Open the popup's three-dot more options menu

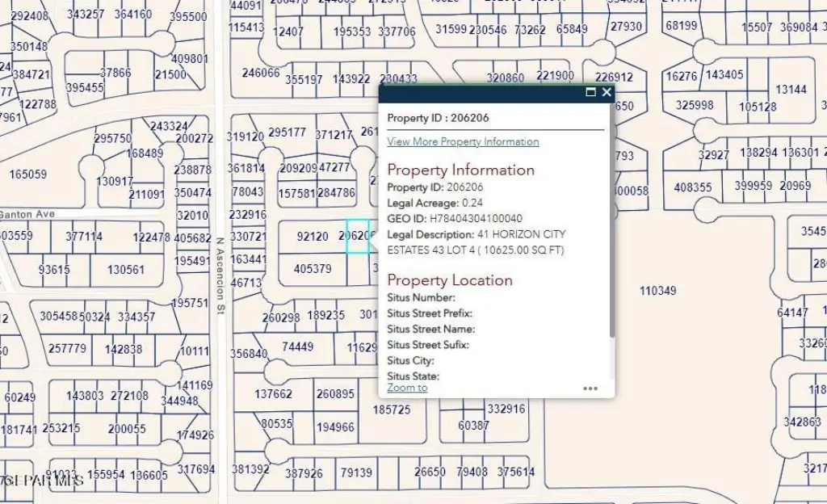click(x=590, y=388)
